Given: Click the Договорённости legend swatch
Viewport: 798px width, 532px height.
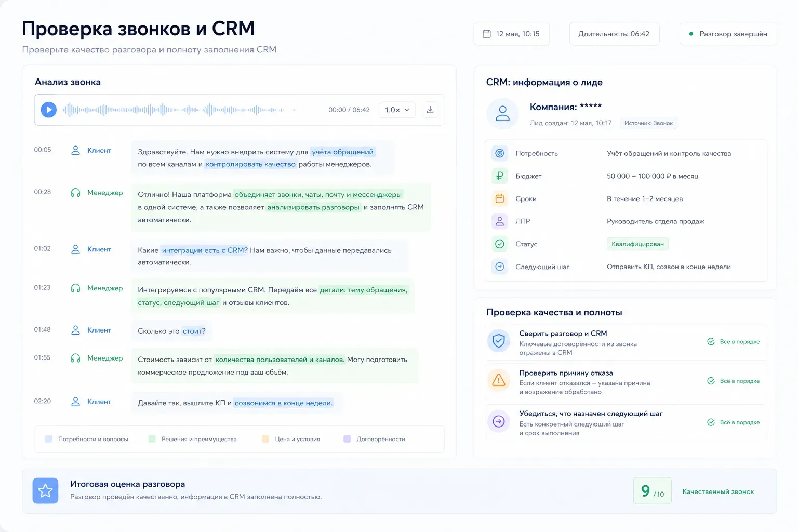Looking at the screenshot, I should (347, 439).
